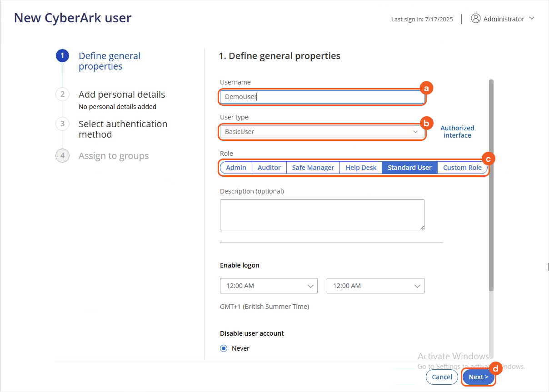The height and width of the screenshot is (392, 549).
Task: Click step 4 Assign to groups circle
Action: pyautogui.click(x=62, y=155)
